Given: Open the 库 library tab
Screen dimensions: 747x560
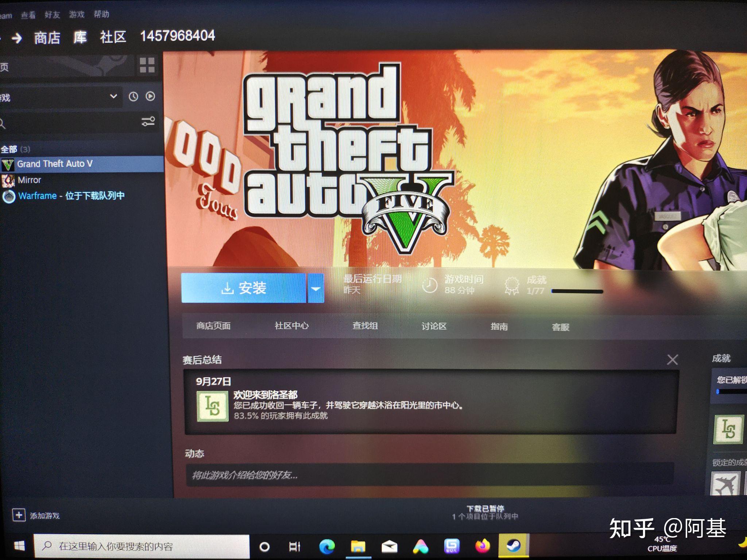Looking at the screenshot, I should pyautogui.click(x=80, y=37).
